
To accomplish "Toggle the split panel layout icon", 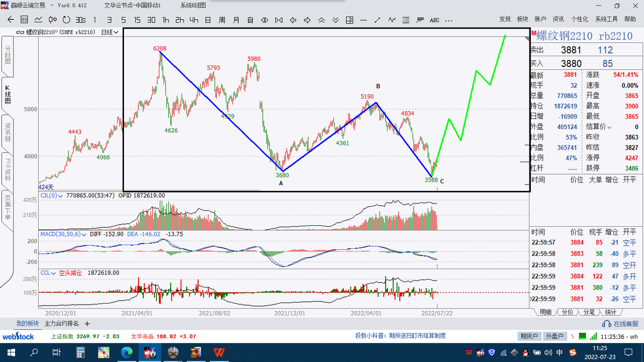I will (x=349, y=20).
